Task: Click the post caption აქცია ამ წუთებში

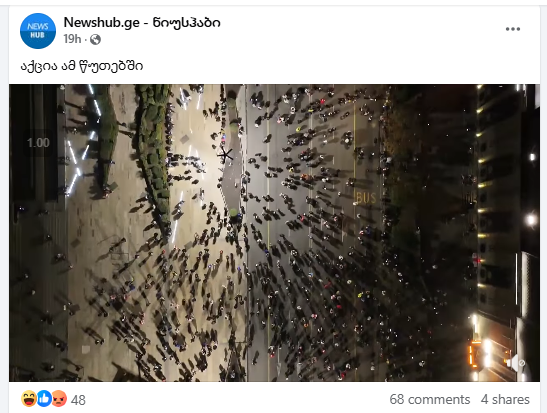Action: click(x=82, y=66)
